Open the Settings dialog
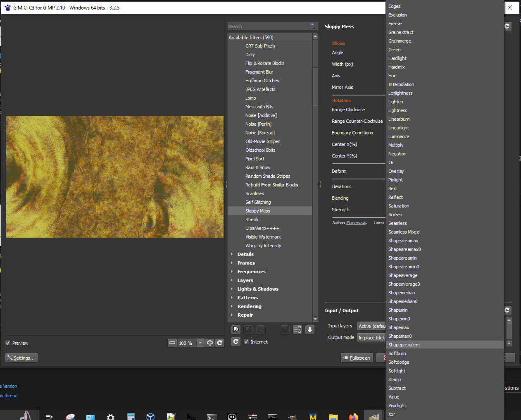 [21, 358]
